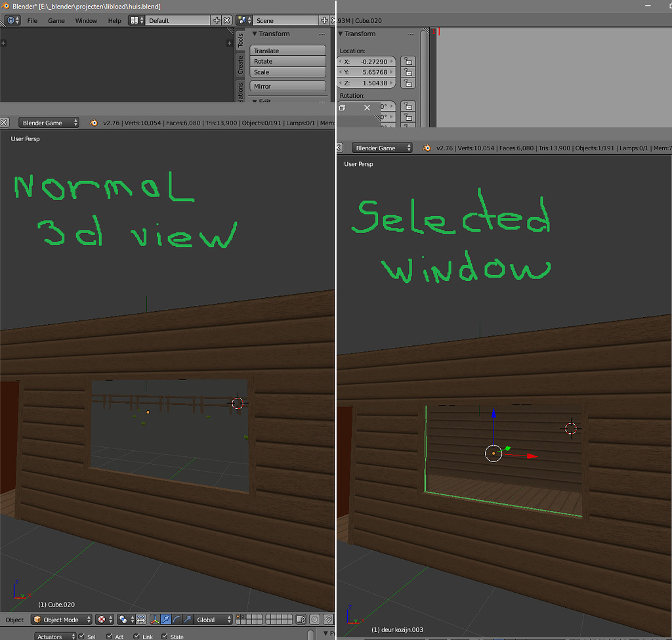Click the first visible layer button
The height and width of the screenshot is (640, 672).
[x=239, y=617]
